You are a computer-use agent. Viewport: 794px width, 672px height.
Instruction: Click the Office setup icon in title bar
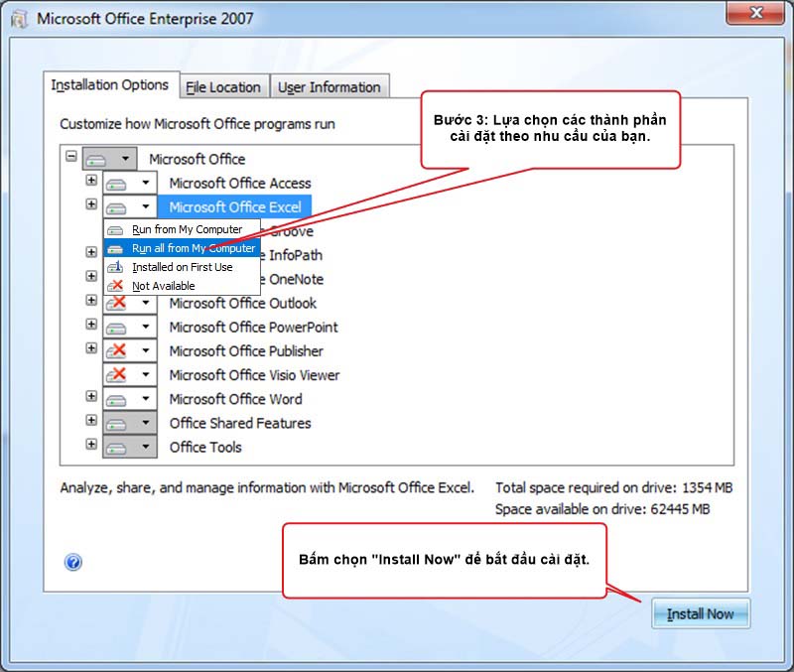19,19
